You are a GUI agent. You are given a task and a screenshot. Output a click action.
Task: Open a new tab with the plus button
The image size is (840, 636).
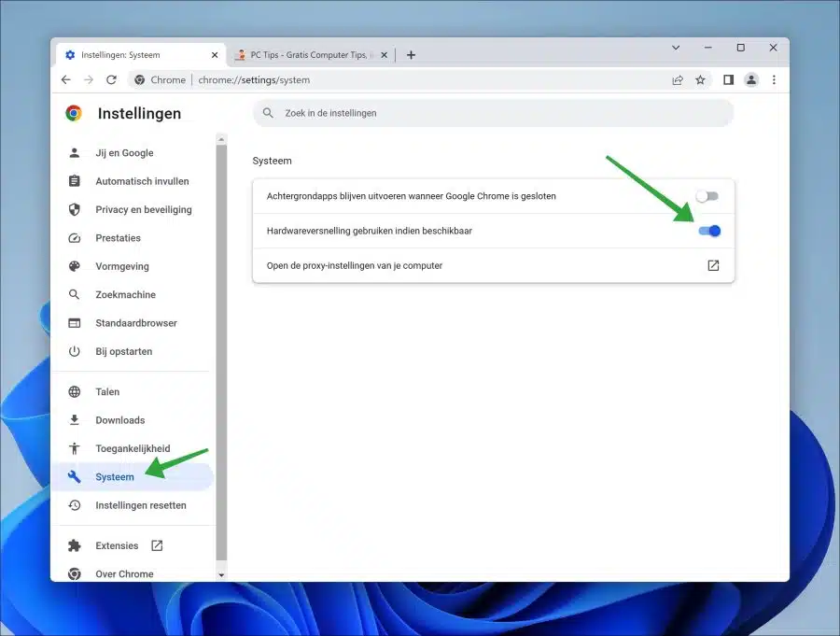[411, 55]
